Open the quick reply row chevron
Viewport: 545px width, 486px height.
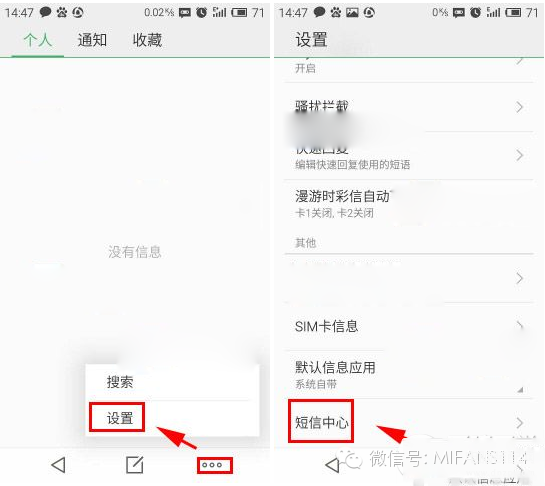click(x=519, y=155)
